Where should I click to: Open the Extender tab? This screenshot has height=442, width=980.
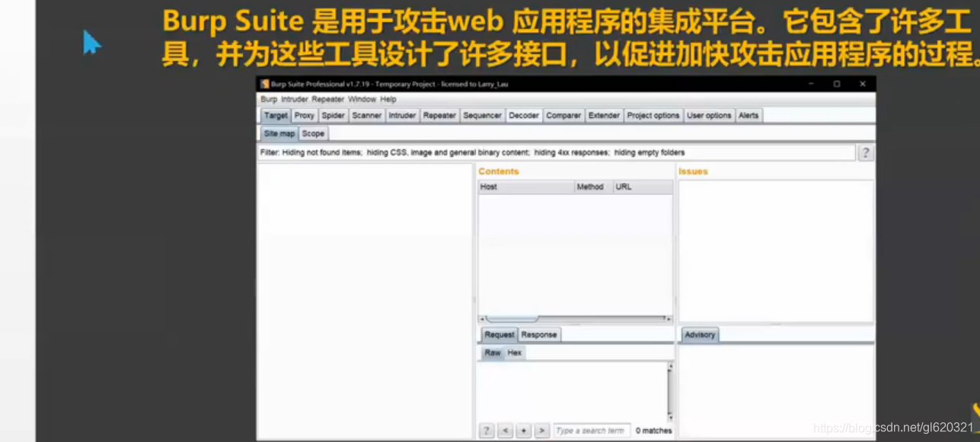click(604, 116)
